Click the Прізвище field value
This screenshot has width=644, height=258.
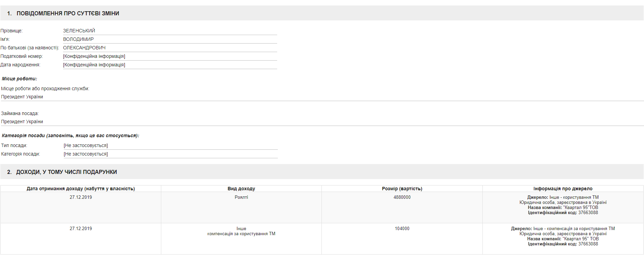[x=79, y=31]
